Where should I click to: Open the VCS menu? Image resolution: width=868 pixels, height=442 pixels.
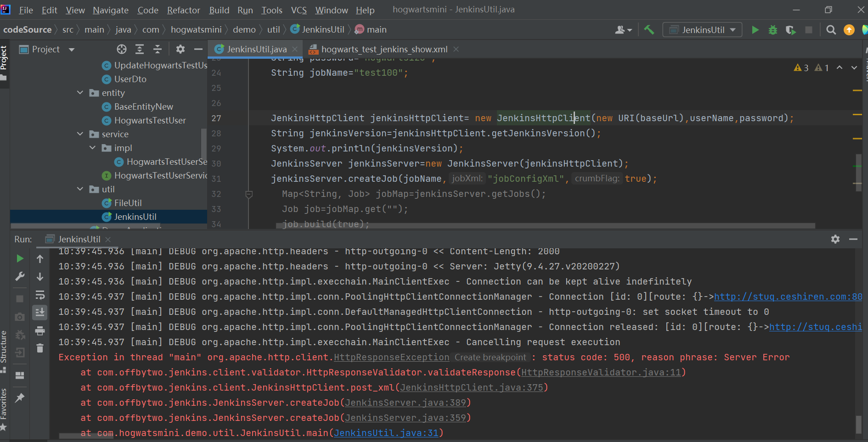pos(299,10)
